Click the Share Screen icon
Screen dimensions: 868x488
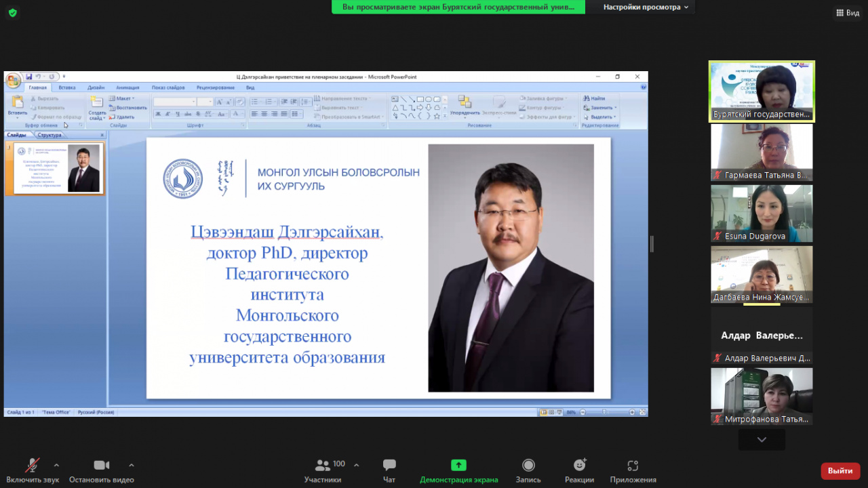point(458,470)
